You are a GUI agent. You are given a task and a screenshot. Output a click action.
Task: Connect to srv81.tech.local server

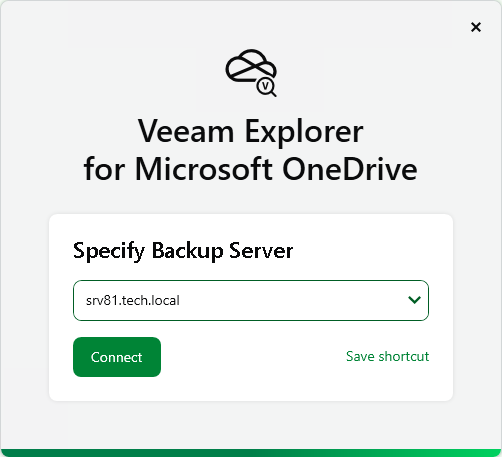click(x=117, y=357)
